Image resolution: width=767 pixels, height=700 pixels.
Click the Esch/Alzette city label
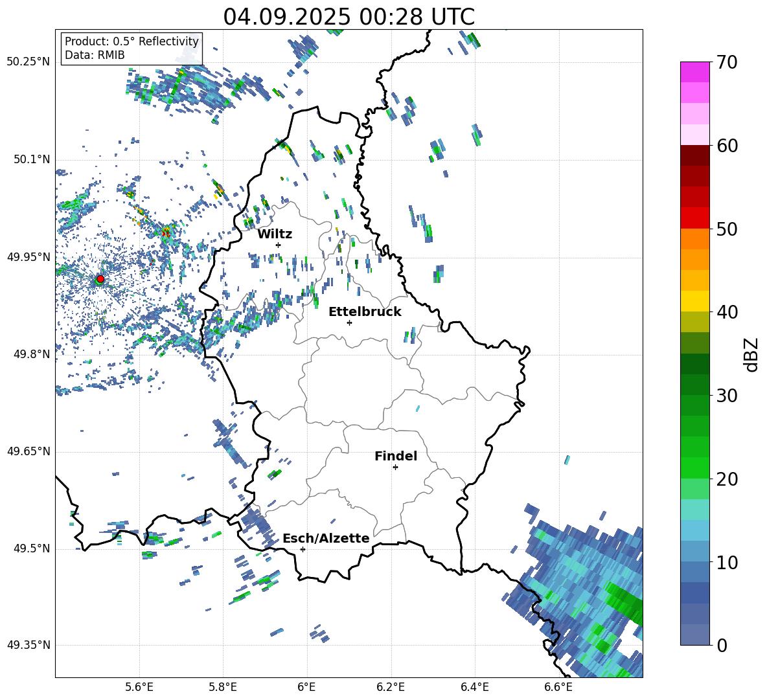(x=326, y=539)
